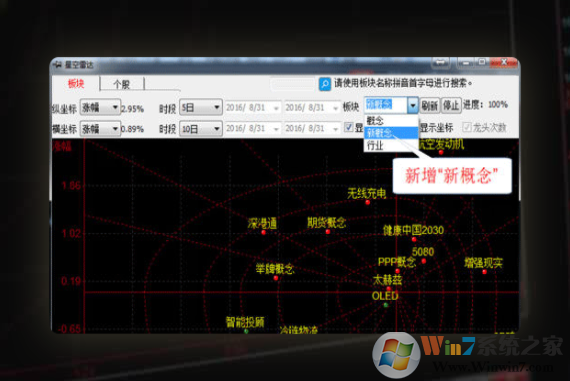The height and width of the screenshot is (381, 570).
Task: Open the 纵坐标 涨幅 dropdown
Action: (100, 107)
